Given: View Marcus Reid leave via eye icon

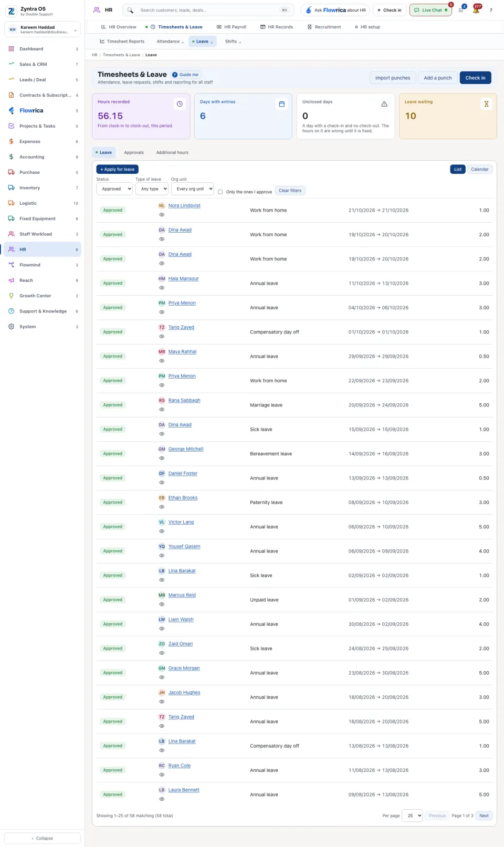Looking at the screenshot, I should pyautogui.click(x=162, y=604).
